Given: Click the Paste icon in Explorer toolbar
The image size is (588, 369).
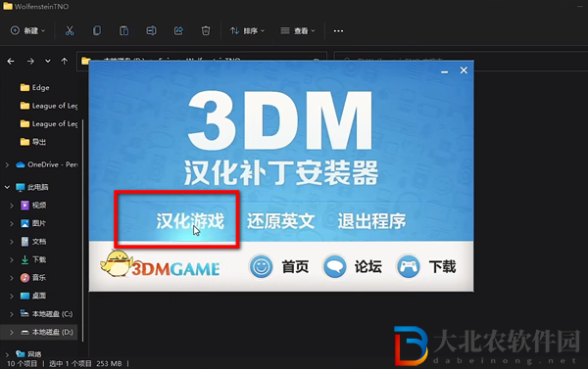Looking at the screenshot, I should tap(123, 30).
